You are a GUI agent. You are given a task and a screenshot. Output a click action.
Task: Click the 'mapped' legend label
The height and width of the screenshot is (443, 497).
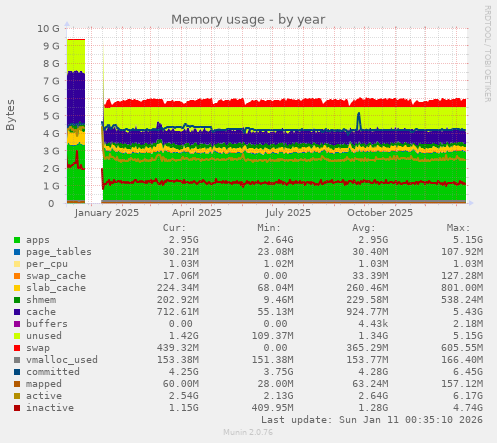point(44,384)
